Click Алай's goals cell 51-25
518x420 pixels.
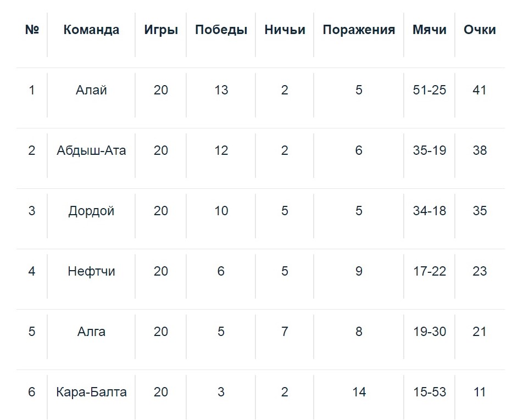(x=430, y=90)
